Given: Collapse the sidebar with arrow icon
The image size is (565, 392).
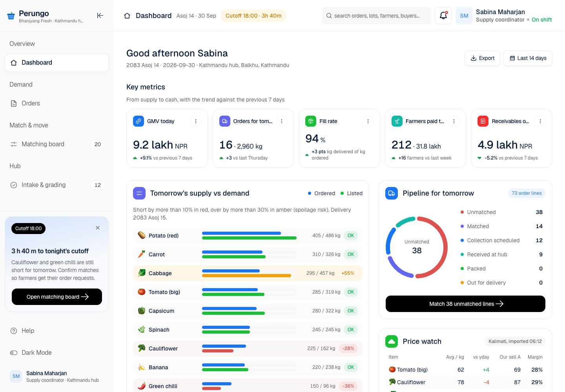Looking at the screenshot, I should [x=100, y=16].
